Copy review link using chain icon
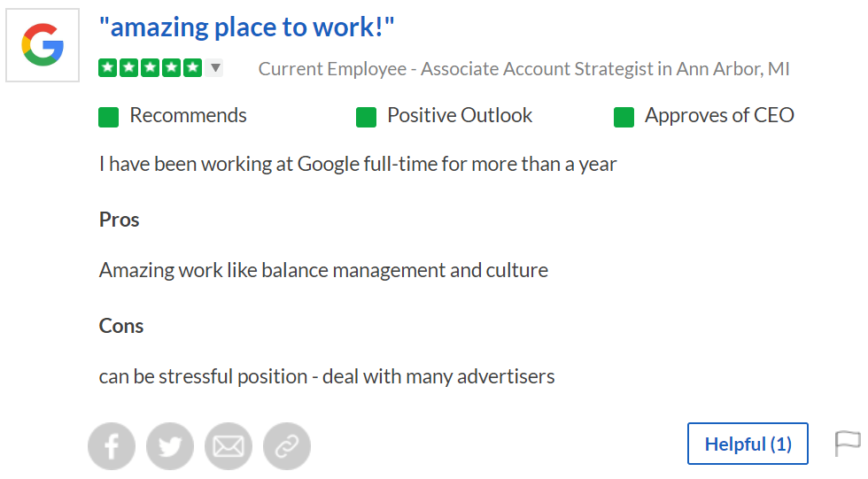This screenshot has height=479, width=868. (x=287, y=446)
